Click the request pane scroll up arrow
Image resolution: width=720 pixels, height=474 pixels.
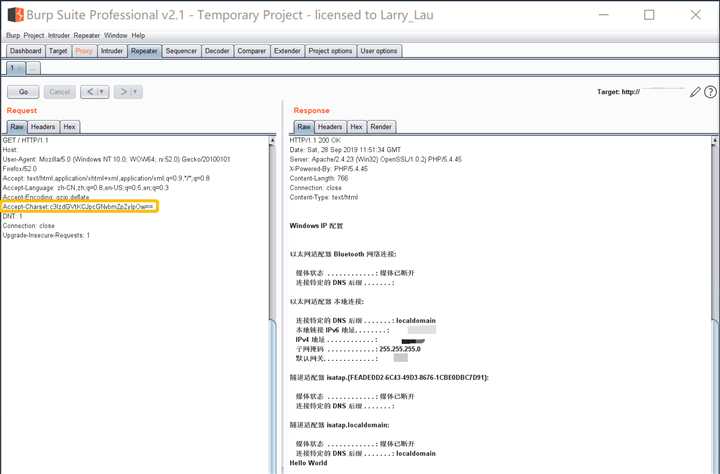272,140
